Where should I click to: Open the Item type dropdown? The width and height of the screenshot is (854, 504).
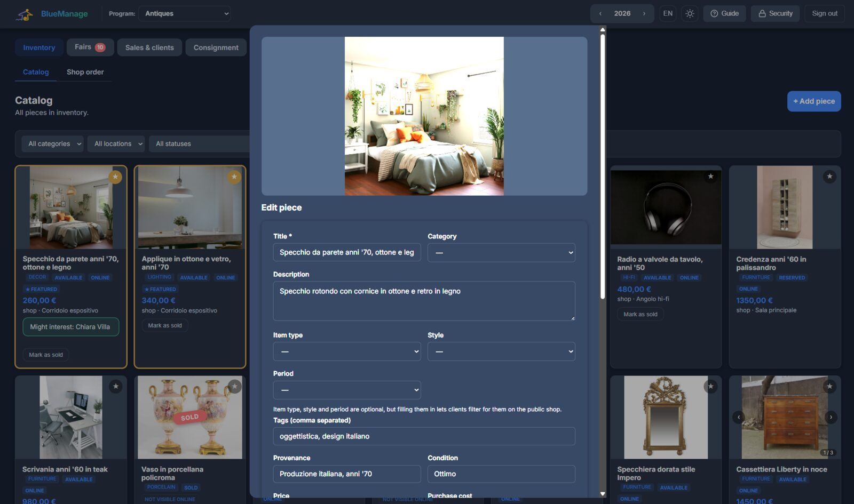(347, 351)
